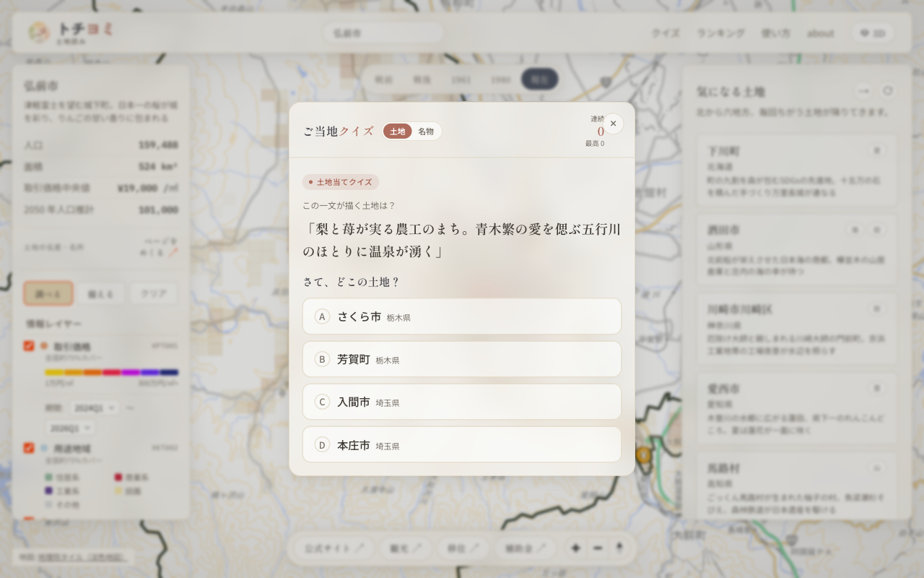Click the badge icon on 愛西市 card
This screenshot has width=924, height=578.
pos(877,388)
